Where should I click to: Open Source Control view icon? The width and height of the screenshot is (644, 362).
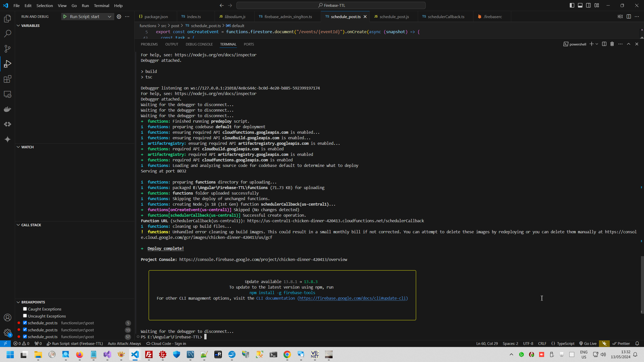tap(8, 49)
